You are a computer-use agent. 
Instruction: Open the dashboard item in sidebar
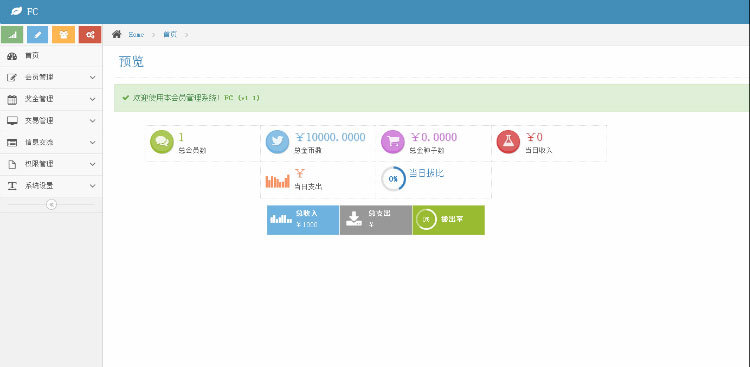51,56
